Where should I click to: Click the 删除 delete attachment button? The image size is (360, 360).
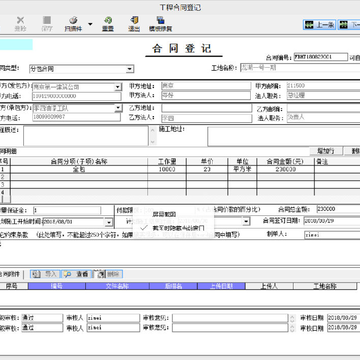pos(108,274)
